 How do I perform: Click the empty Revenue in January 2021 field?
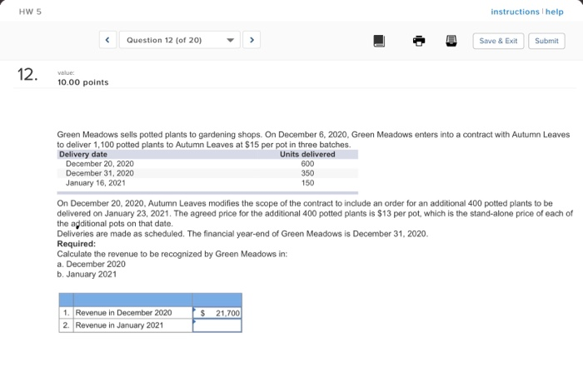click(x=217, y=325)
